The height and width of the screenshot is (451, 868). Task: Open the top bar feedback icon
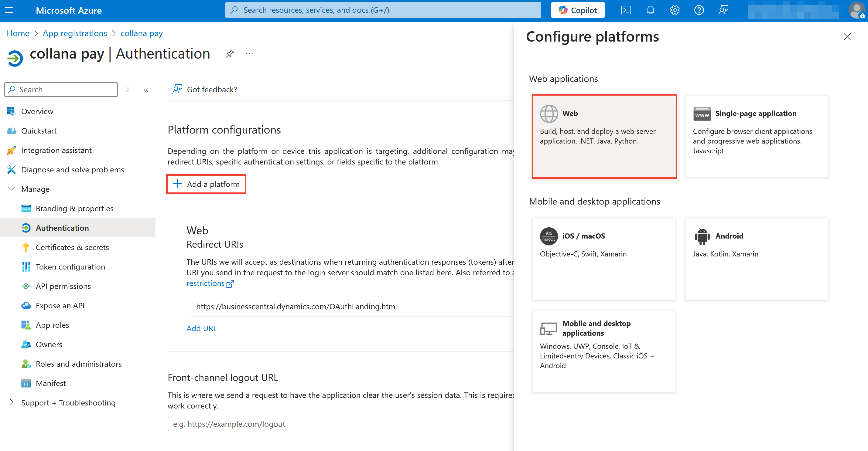coord(723,10)
